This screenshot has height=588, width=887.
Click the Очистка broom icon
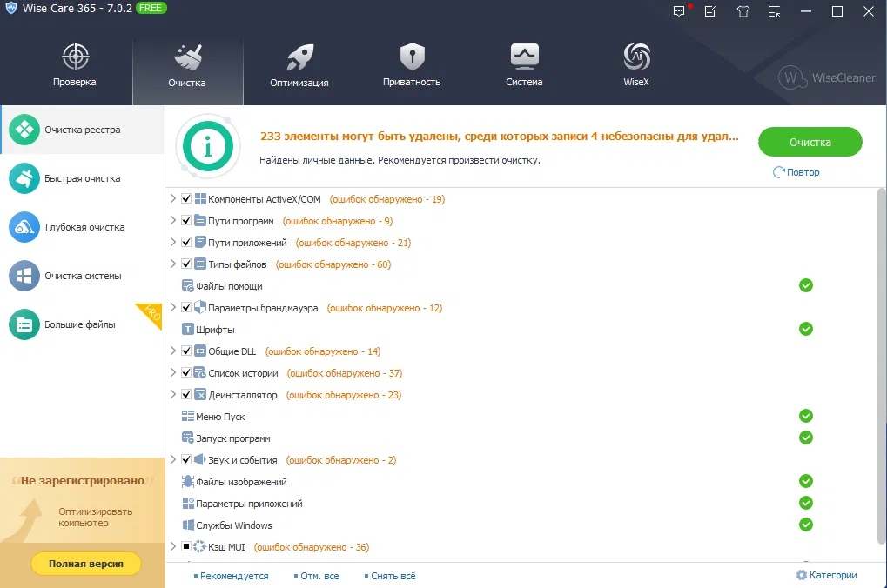pyautogui.click(x=187, y=57)
